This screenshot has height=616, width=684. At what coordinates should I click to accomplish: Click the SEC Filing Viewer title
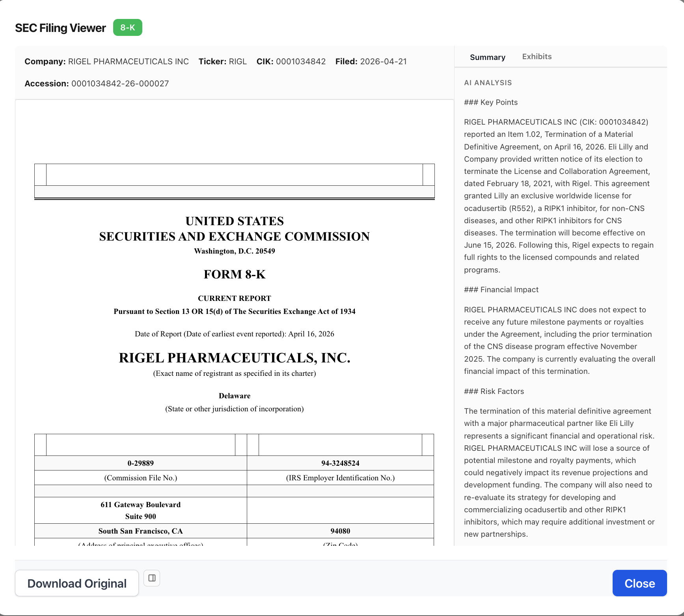60,28
